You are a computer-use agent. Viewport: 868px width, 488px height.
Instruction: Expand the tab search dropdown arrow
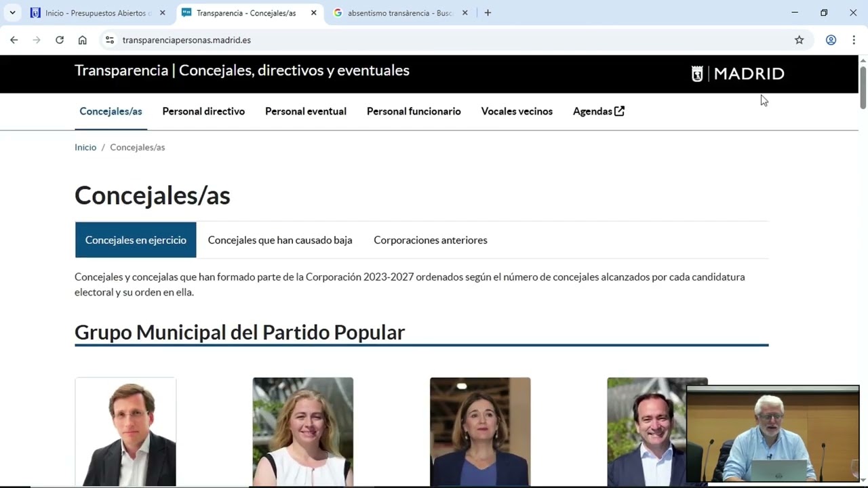coord(12,13)
